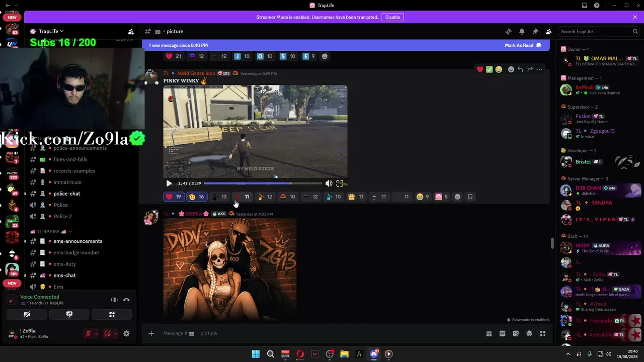Open microphone input options dropdown

coord(97,333)
